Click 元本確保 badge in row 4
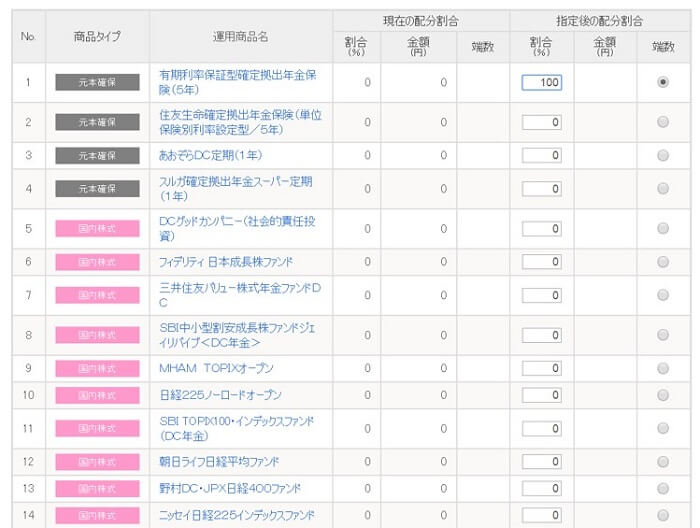Screen dimensions: 700x528 click(97, 189)
